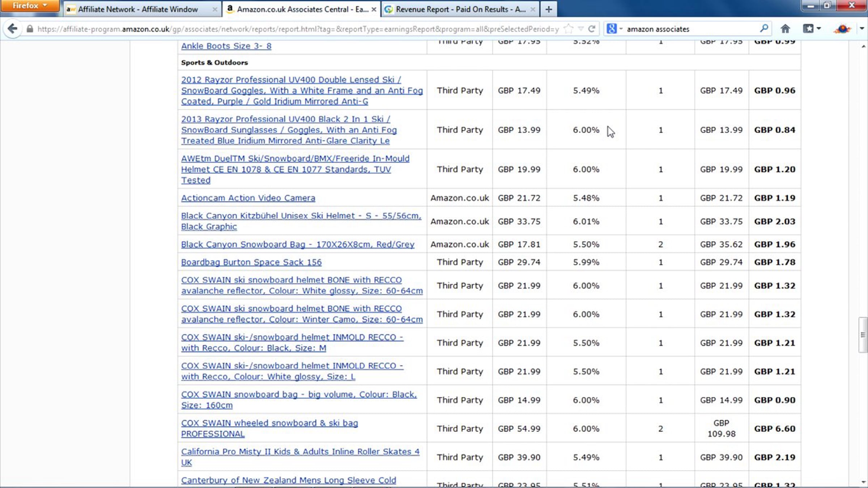
Task: Switch to the Affiliate Network tab
Action: [x=138, y=9]
